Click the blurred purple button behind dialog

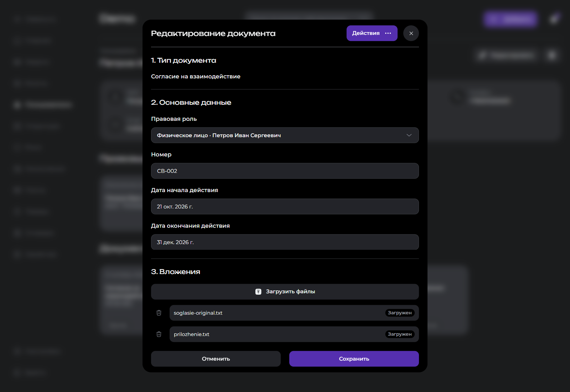[x=511, y=19]
